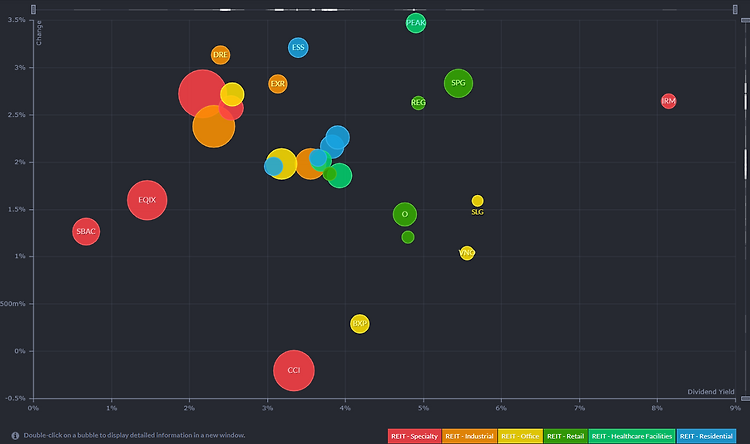Click the Dividend Yield axis label
This screenshot has height=444, width=750.
click(711, 392)
